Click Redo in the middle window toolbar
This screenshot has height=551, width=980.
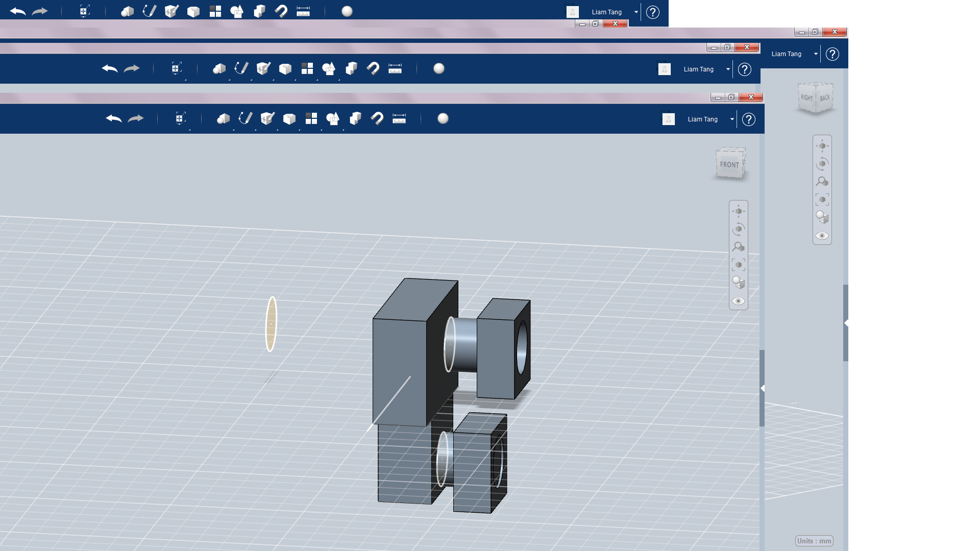(x=132, y=69)
